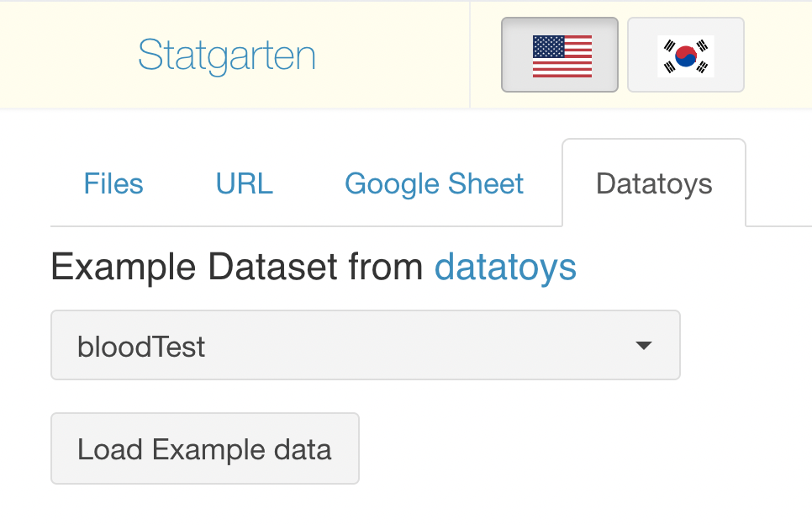Switch to the Files tab
Image resolution: width=812 pixels, height=525 pixels.
113,183
